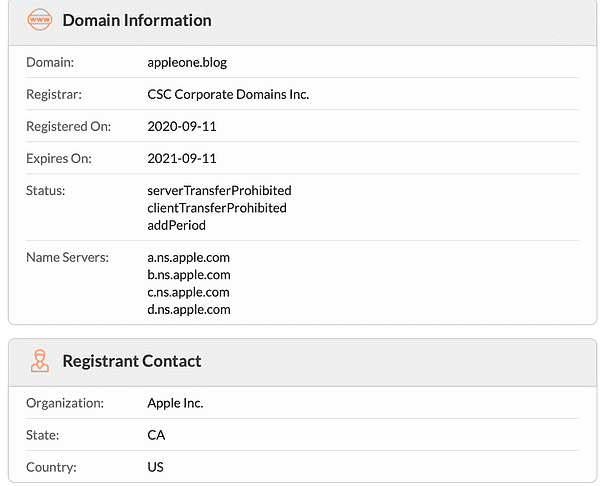Click the Apple Inc. organization value
Viewport: 600px width, 486px height.
point(175,403)
